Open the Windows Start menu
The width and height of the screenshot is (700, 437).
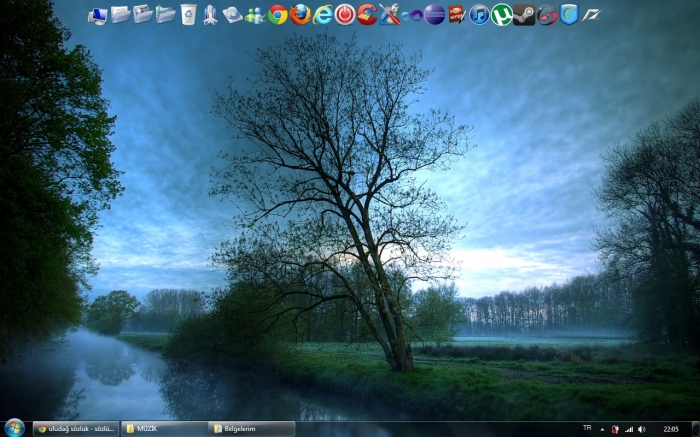(14, 428)
